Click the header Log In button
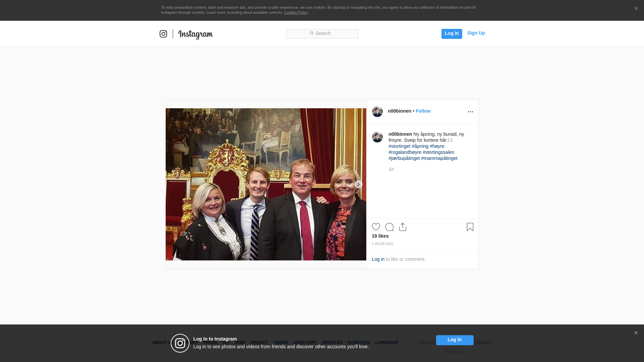The height and width of the screenshot is (362, 644). tap(451, 34)
